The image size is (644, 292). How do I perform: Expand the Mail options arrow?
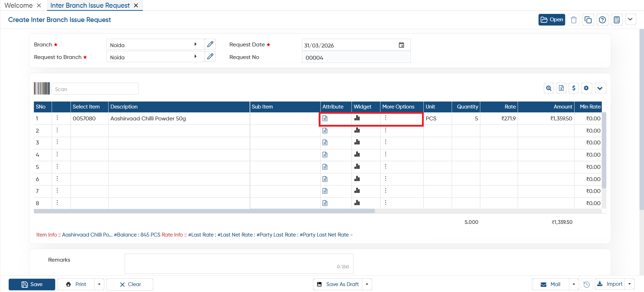(573, 284)
